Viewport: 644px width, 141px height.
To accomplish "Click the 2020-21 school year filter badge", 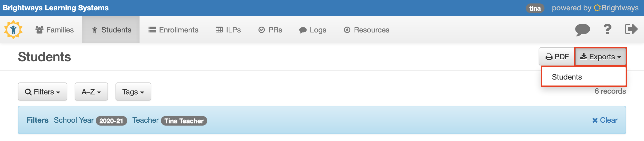I will 111,121.
